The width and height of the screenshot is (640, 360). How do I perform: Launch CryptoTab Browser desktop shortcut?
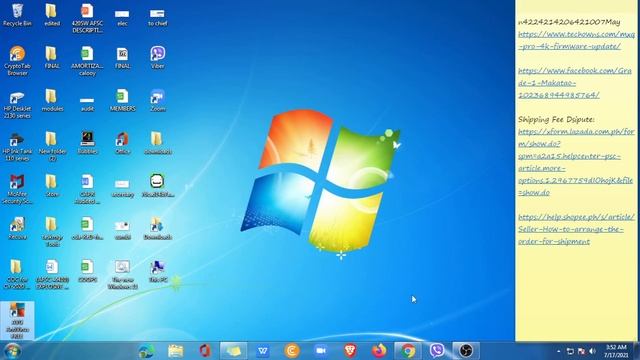click(17, 60)
